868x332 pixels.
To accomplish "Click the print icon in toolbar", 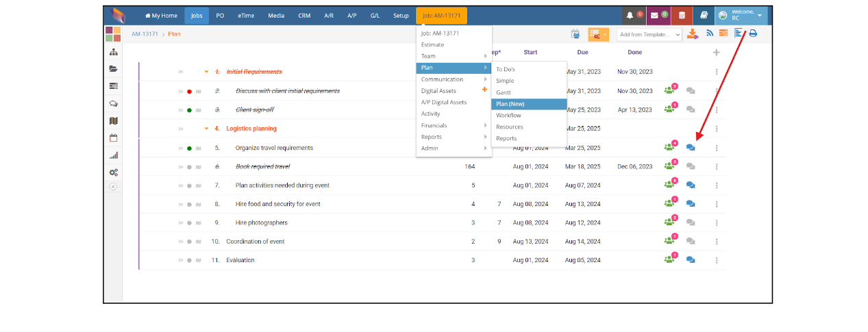I will [x=753, y=34].
